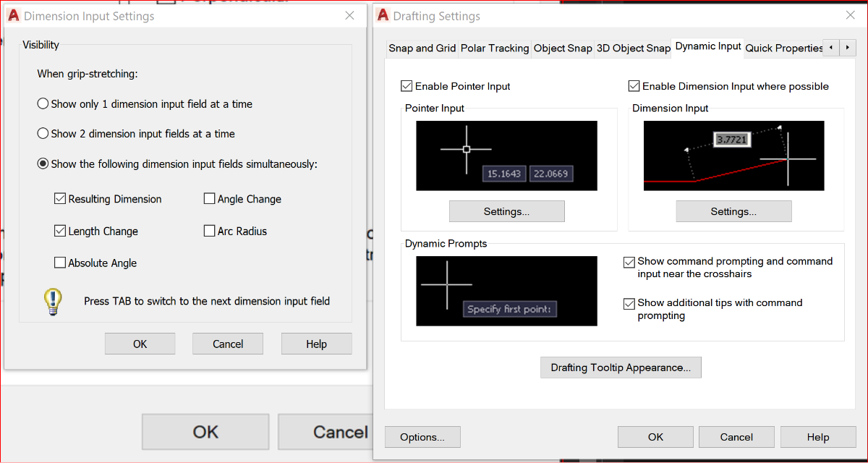Viewport: 868px width, 463px height.
Task: Toggle the Resulting Dimension checkbox
Action: point(60,199)
